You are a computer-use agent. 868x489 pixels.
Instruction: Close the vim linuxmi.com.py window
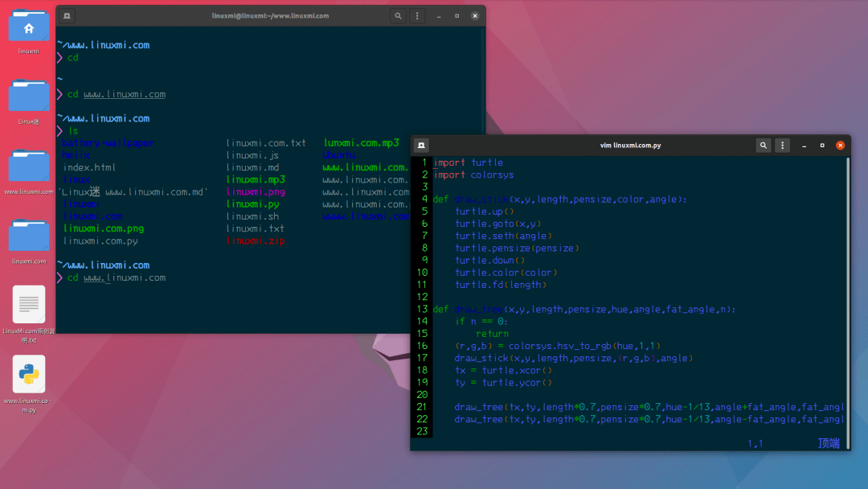click(x=841, y=145)
